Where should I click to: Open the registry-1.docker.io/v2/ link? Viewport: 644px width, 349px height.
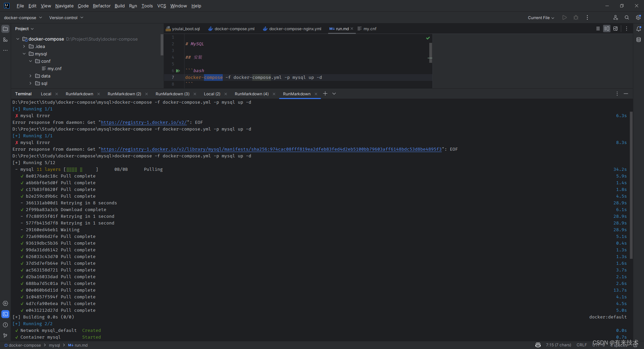pyautogui.click(x=144, y=122)
